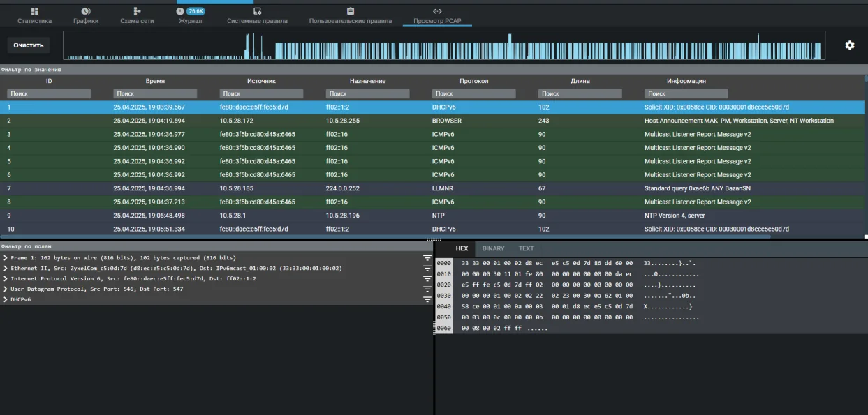Click filter icon on Ethernet II row
Image resolution: width=868 pixels, height=415 pixels.
[x=427, y=269]
